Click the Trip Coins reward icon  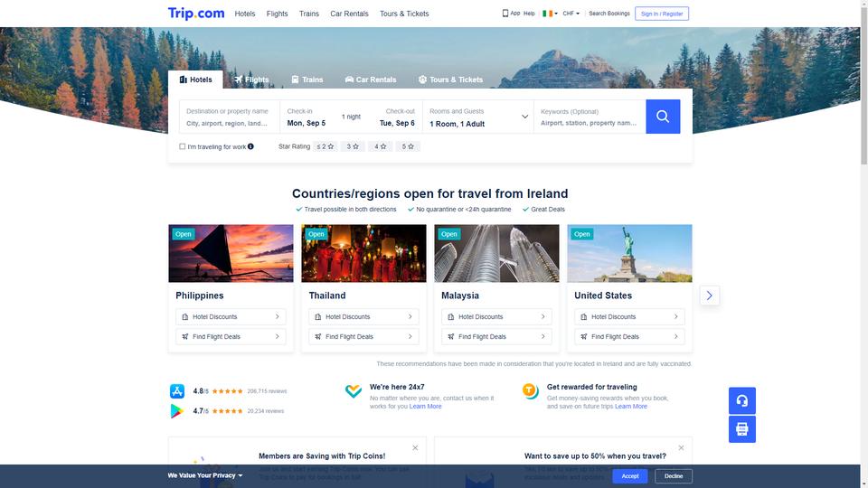[531, 390]
